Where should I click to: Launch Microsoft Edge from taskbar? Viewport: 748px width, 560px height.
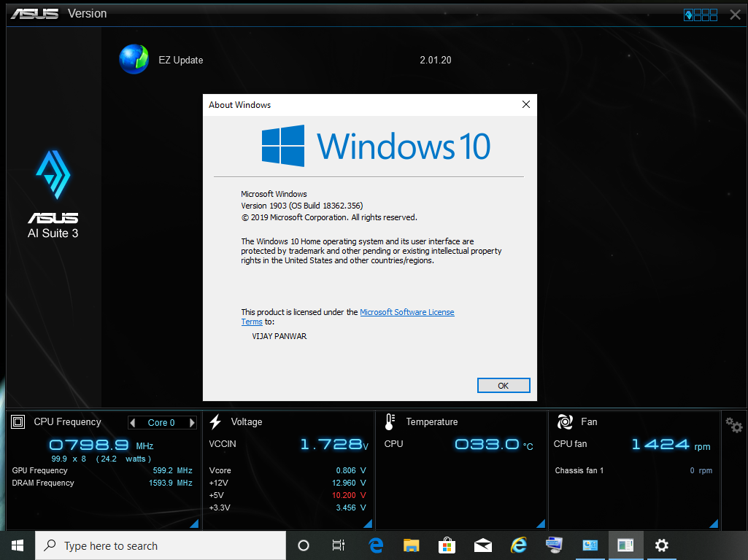point(376,545)
